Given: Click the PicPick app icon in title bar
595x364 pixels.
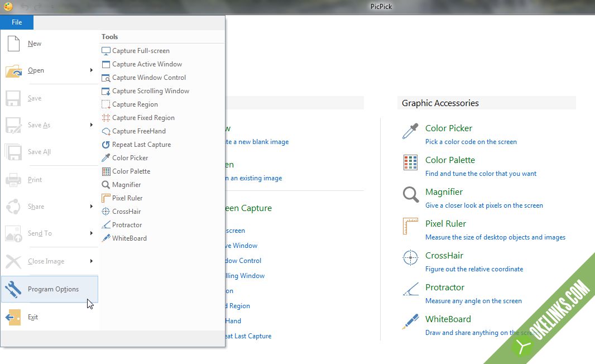Looking at the screenshot, I should coord(8,7).
